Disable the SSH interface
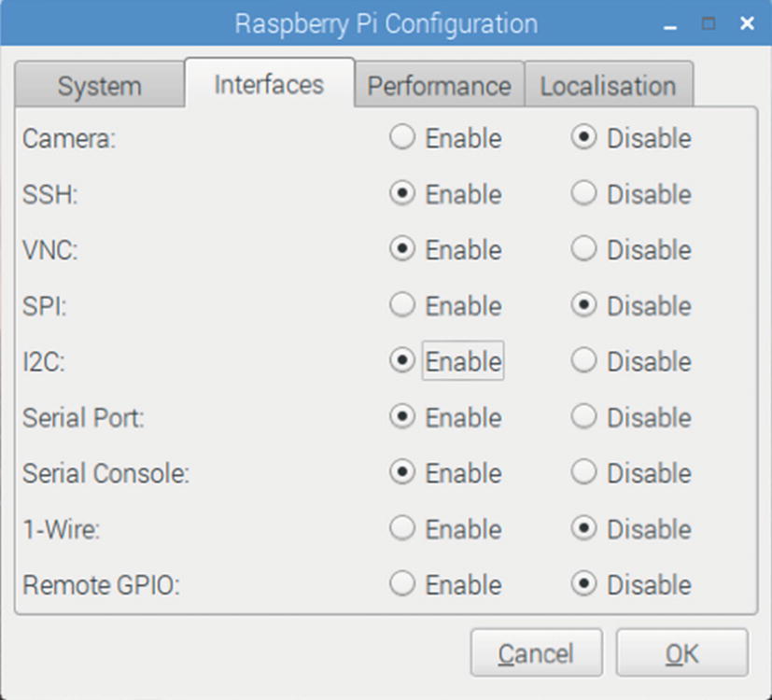772x700 pixels. pyautogui.click(x=584, y=194)
